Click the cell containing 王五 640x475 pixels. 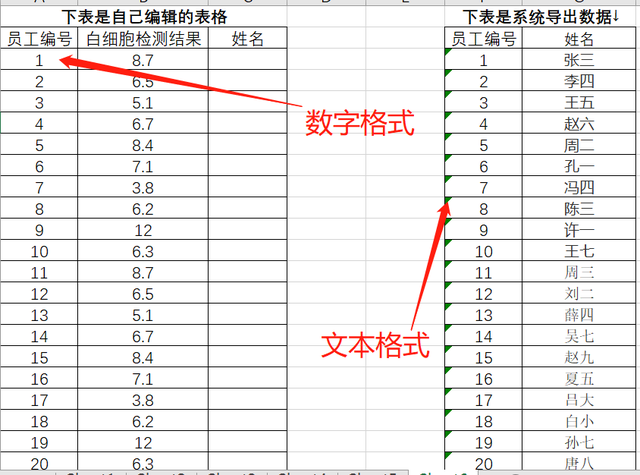[579, 102]
